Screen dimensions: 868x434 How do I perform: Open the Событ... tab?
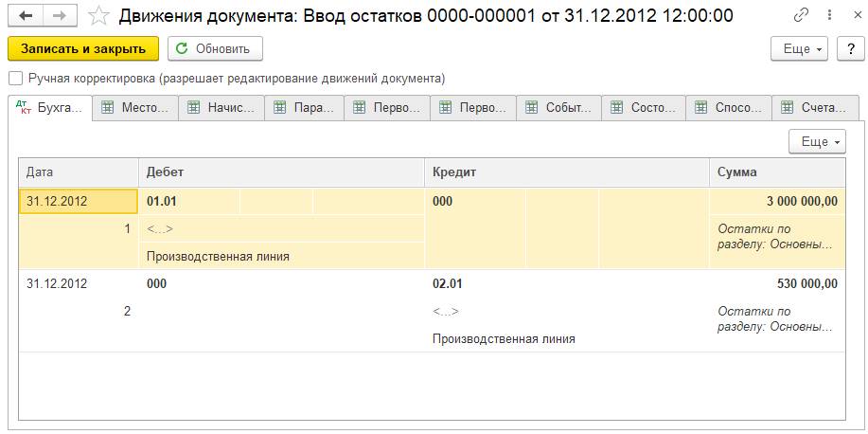(x=559, y=108)
